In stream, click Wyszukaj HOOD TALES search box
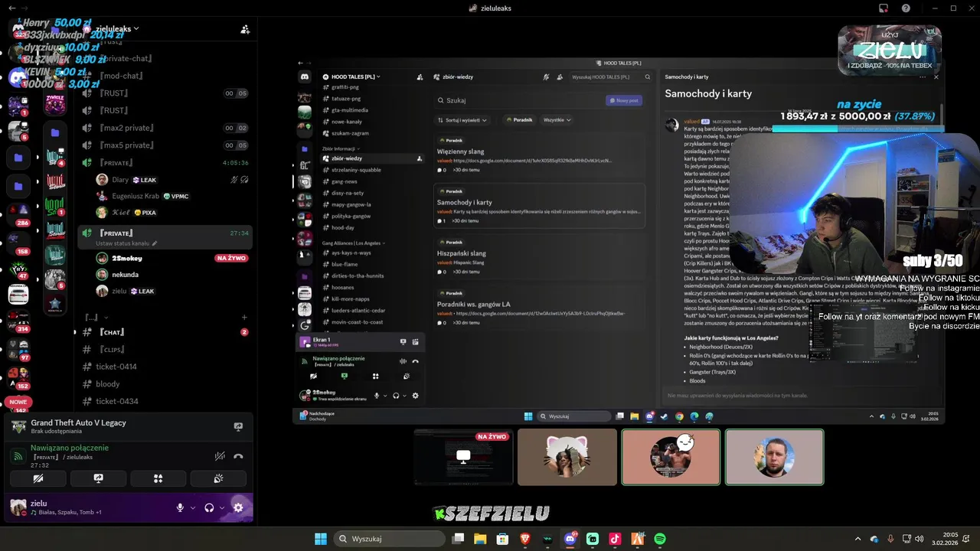Viewport: 980px width, 551px height. tap(610, 77)
